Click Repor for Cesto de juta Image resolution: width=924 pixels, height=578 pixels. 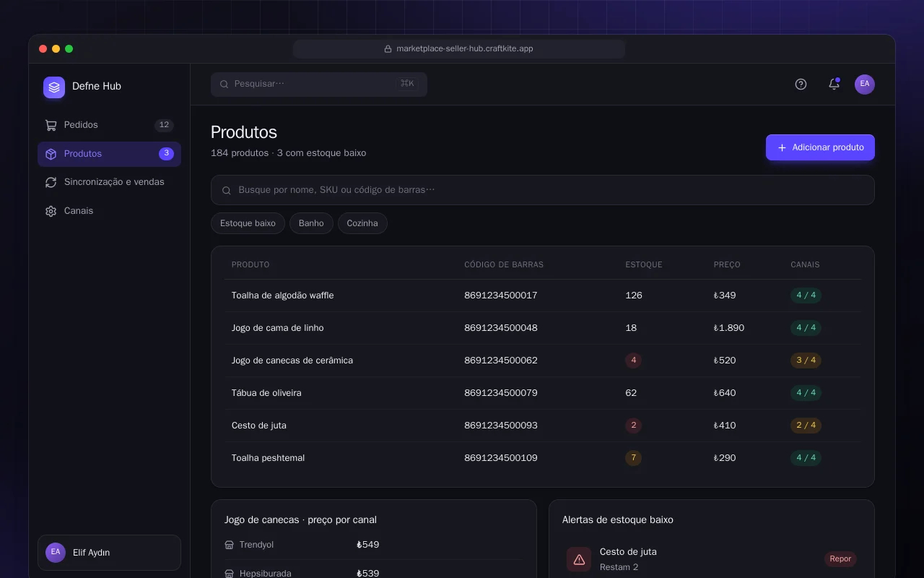tap(840, 559)
